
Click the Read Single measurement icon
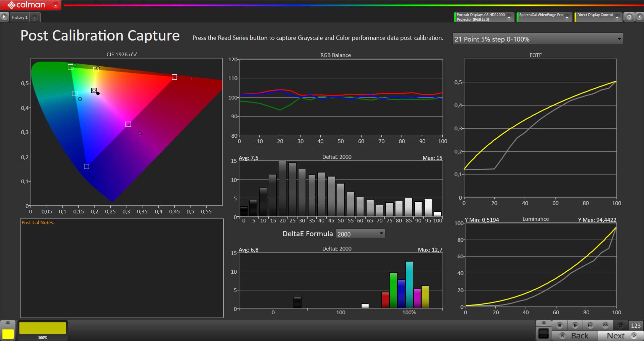tap(575, 325)
